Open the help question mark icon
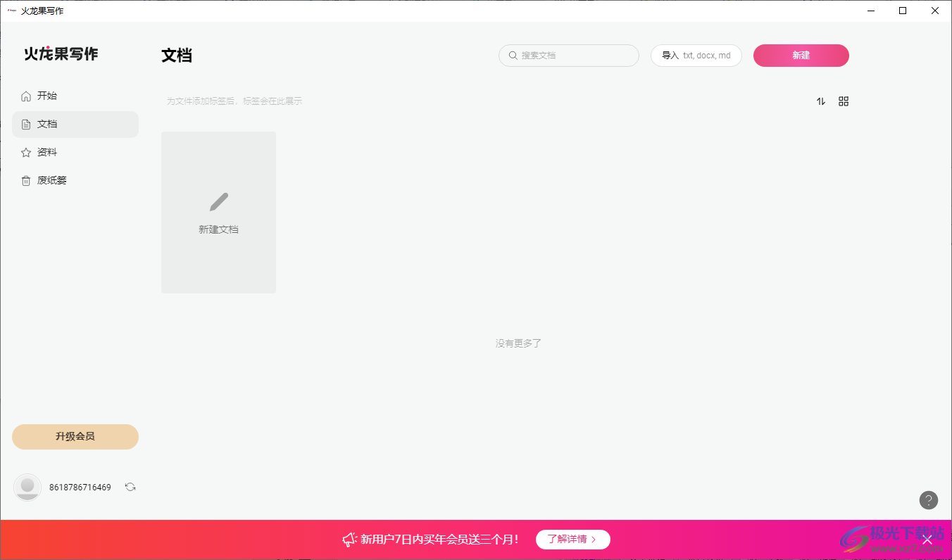Image resolution: width=952 pixels, height=560 pixels. (x=929, y=500)
